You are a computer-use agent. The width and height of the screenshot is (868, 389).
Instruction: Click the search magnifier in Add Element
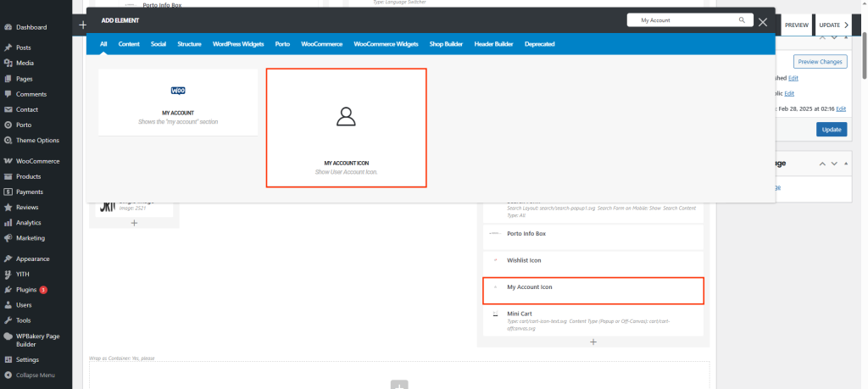coord(742,19)
